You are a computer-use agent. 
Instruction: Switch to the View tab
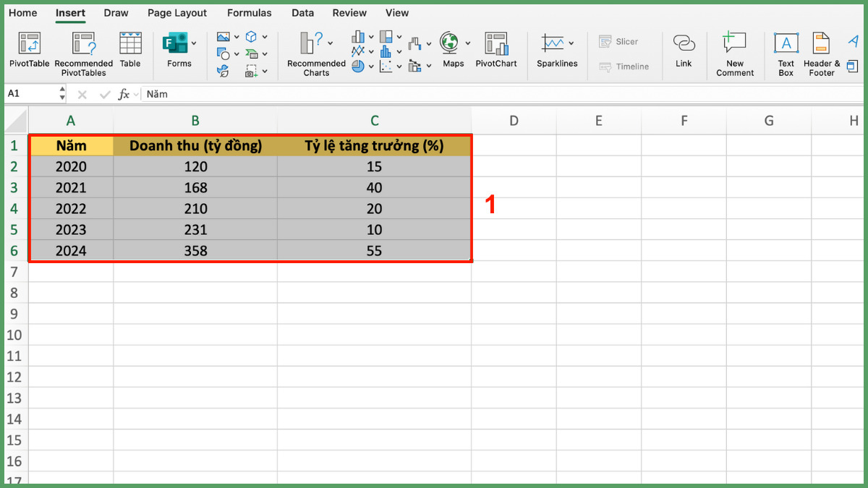click(x=397, y=13)
